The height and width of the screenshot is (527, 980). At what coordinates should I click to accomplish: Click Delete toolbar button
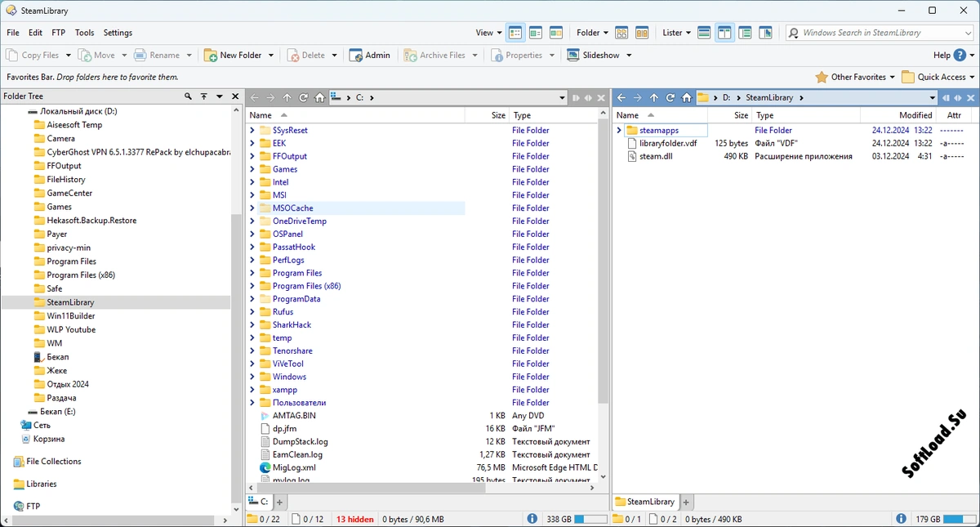click(x=306, y=55)
